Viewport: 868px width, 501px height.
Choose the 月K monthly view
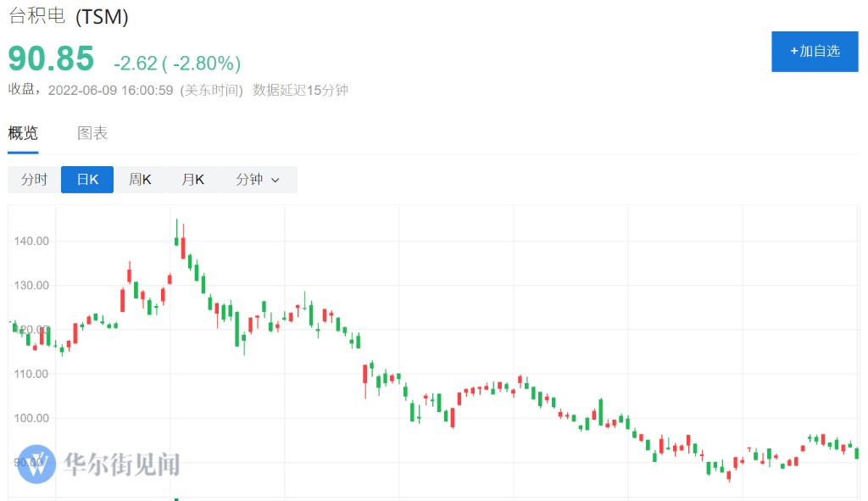(192, 180)
